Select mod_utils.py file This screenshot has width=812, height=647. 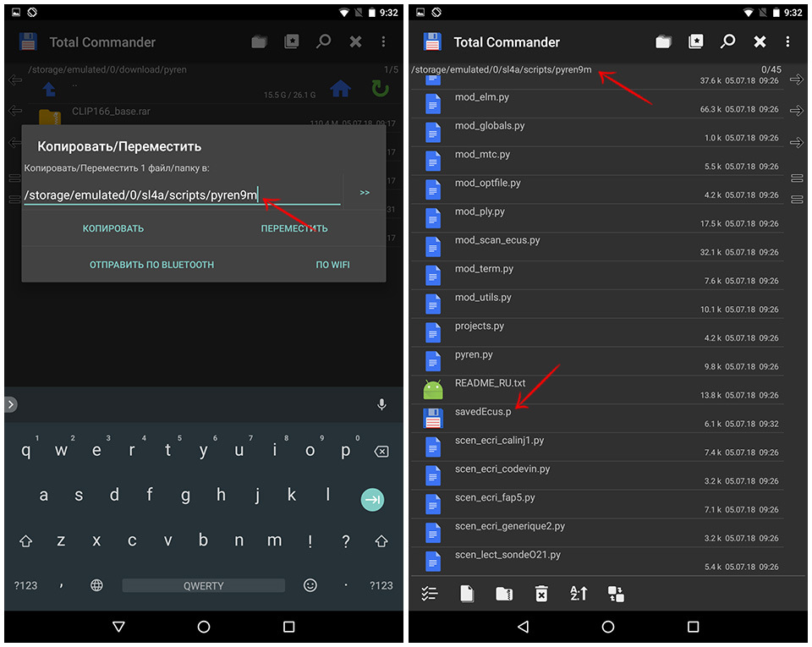(597, 304)
